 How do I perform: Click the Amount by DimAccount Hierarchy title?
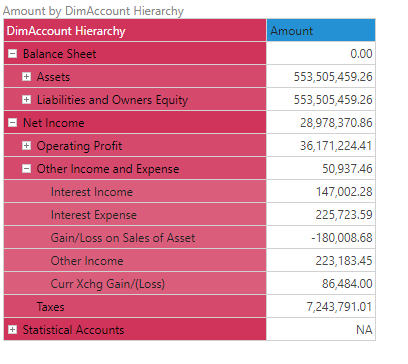pyautogui.click(x=93, y=11)
